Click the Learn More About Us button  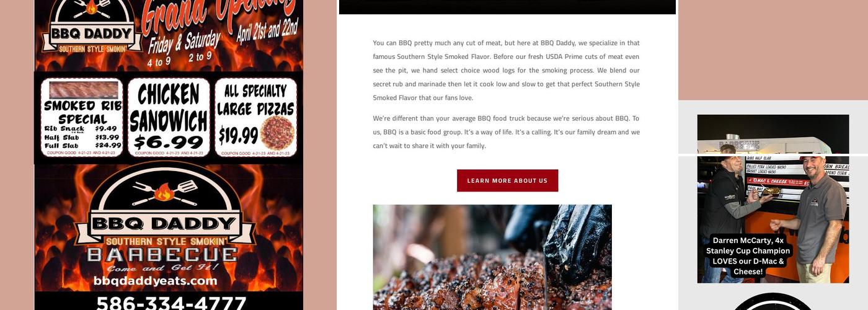tap(507, 180)
